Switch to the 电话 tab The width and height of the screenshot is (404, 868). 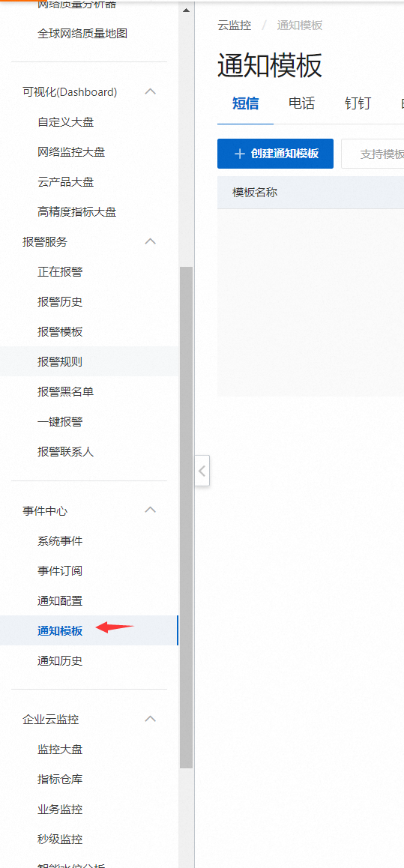click(301, 103)
